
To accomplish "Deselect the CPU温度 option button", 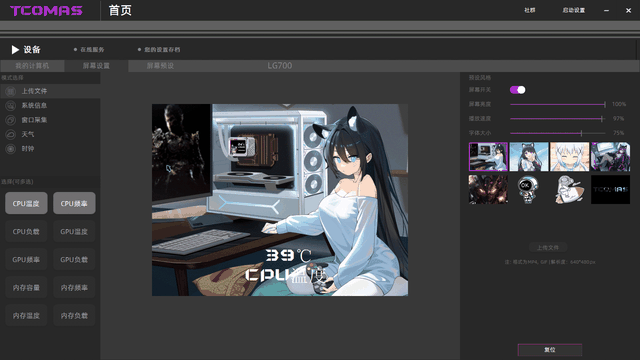I will (x=26, y=203).
